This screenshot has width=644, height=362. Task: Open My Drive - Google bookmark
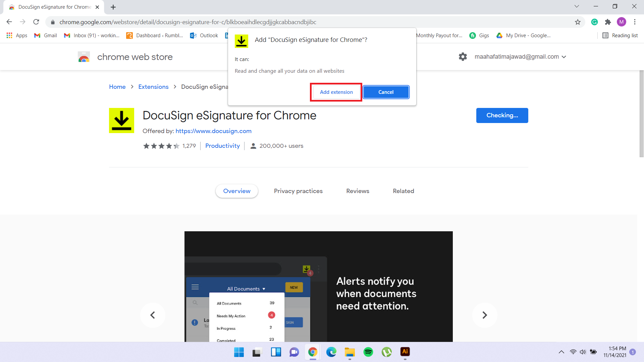[x=524, y=36]
